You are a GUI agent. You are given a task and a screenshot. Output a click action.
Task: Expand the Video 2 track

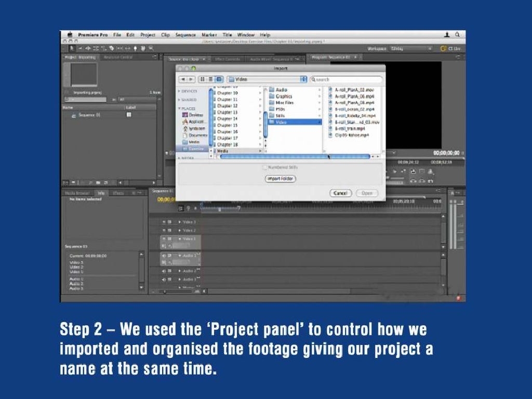(179, 230)
